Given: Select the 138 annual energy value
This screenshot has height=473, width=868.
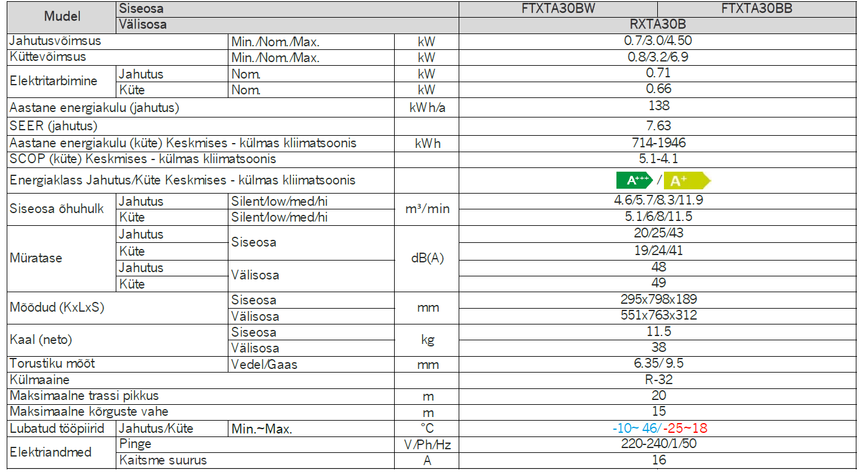Looking at the screenshot, I should [658, 105].
